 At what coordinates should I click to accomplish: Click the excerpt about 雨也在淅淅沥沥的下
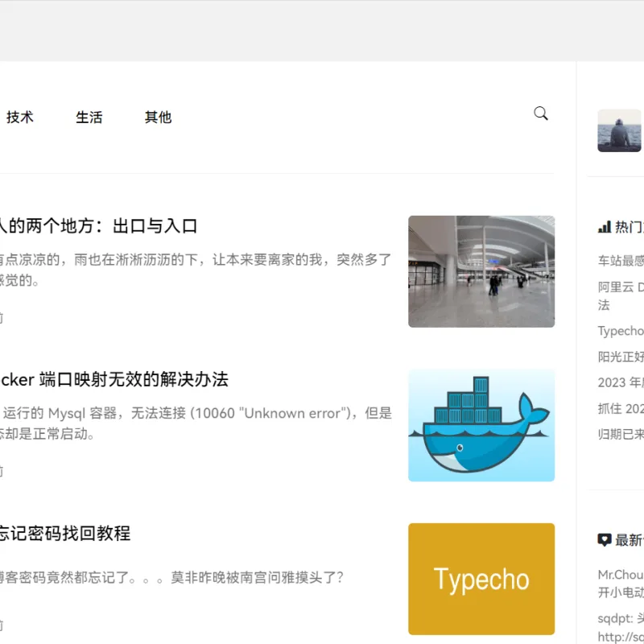196,270
